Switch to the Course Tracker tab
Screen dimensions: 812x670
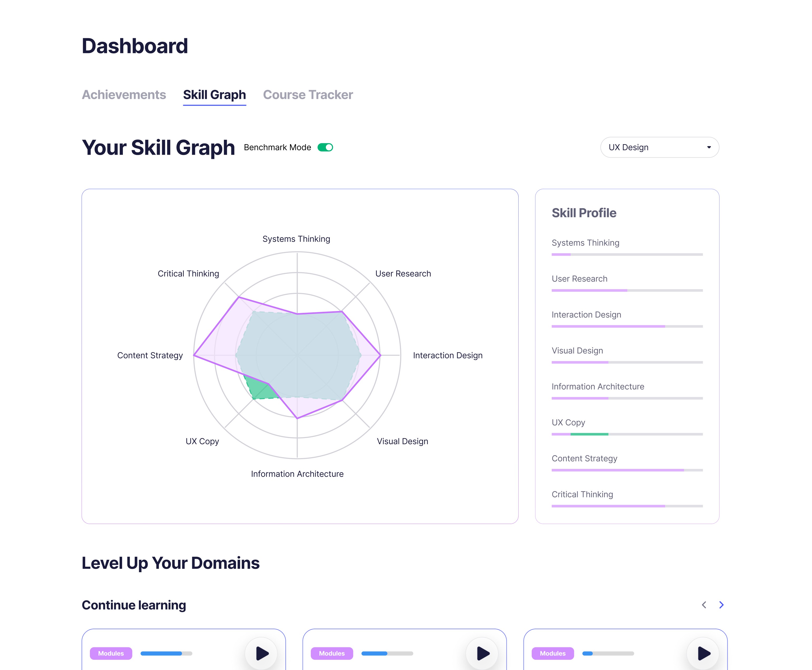coord(308,95)
